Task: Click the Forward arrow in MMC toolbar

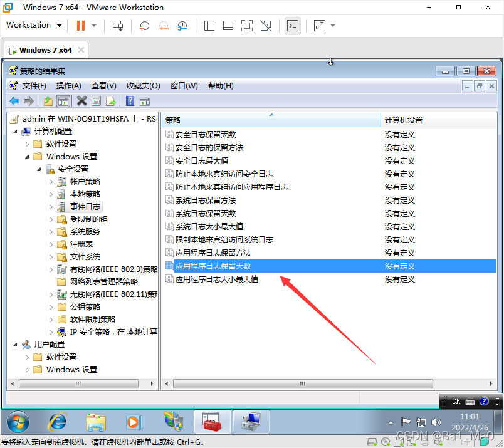Action: [x=29, y=102]
